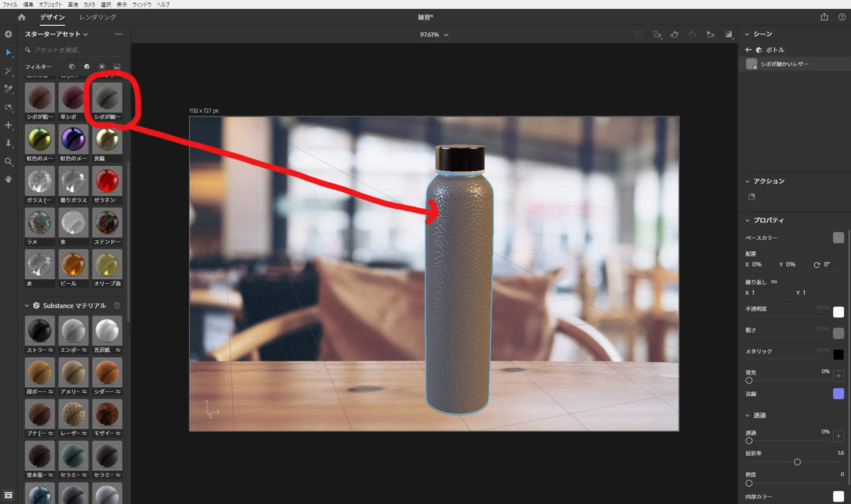Collapse the プロパティ section

pyautogui.click(x=747, y=220)
